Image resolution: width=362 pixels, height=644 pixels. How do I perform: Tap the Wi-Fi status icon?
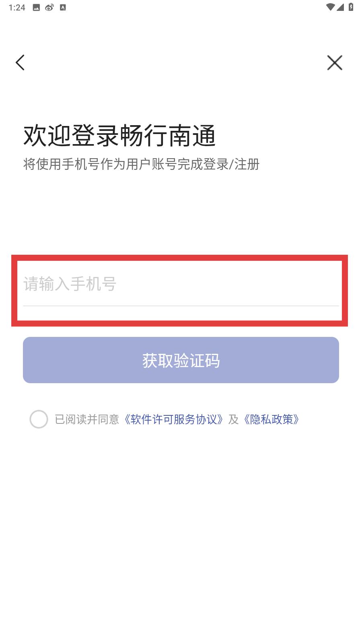(x=330, y=7)
